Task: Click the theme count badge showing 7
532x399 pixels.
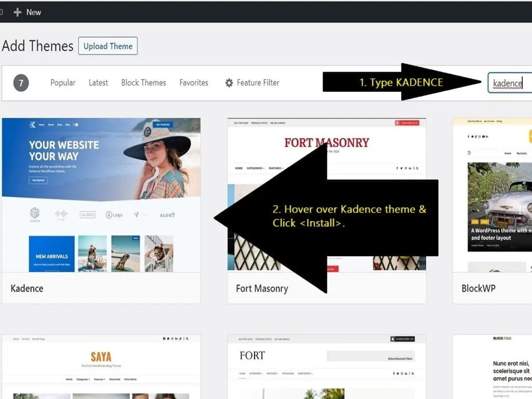Action: point(21,83)
